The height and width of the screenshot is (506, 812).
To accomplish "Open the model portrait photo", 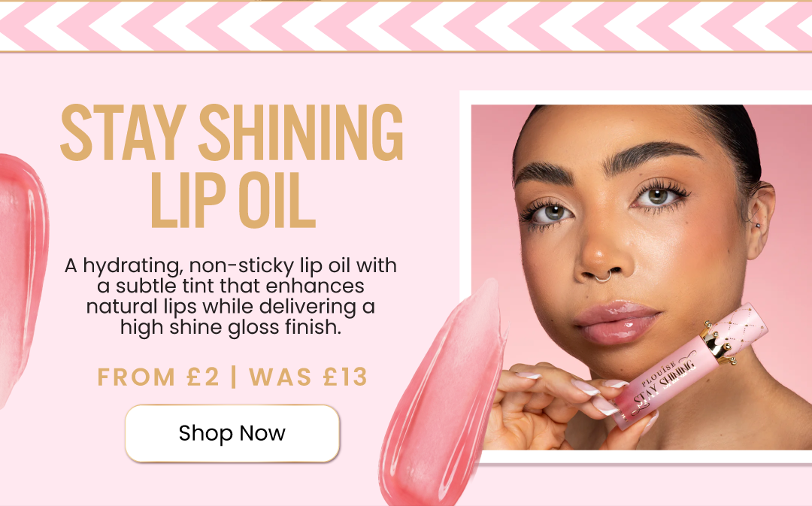I will pyautogui.click(x=641, y=277).
